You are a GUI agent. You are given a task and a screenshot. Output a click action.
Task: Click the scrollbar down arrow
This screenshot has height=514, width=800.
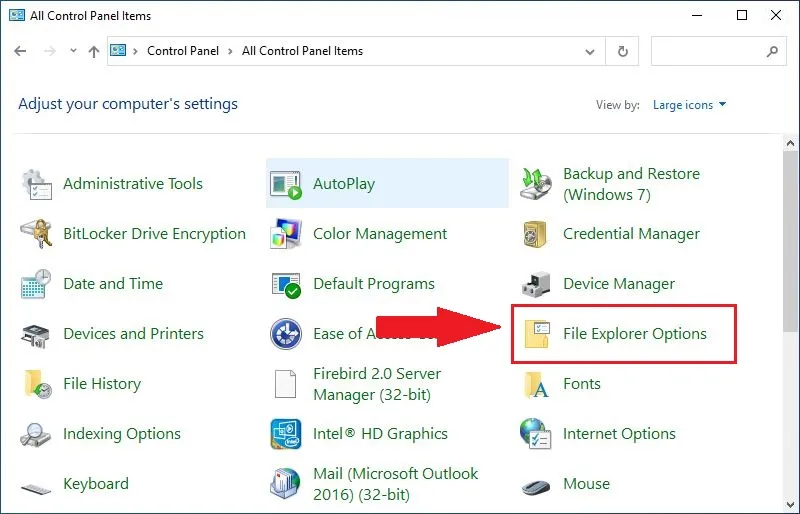790,505
